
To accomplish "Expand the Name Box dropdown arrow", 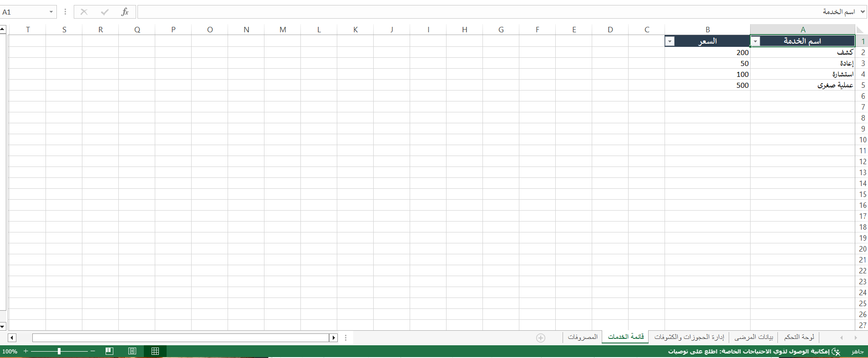I will pyautogui.click(x=51, y=12).
